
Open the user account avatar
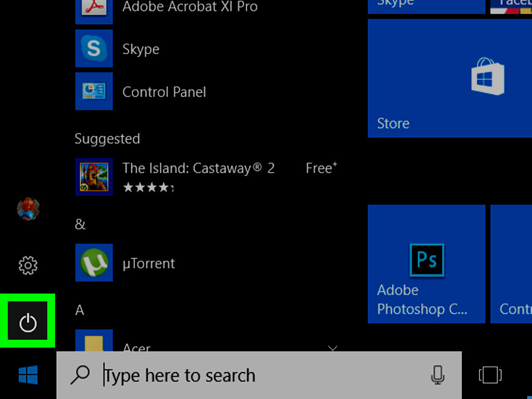[29, 209]
